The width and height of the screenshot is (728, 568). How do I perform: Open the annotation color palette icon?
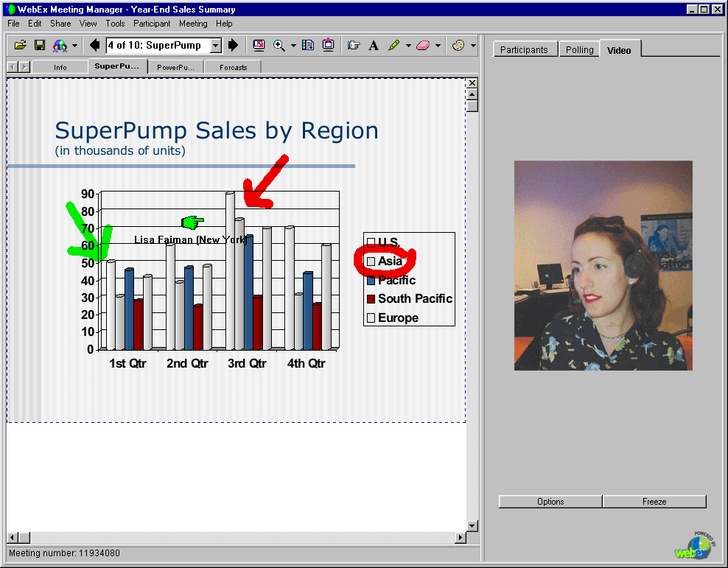[458, 46]
